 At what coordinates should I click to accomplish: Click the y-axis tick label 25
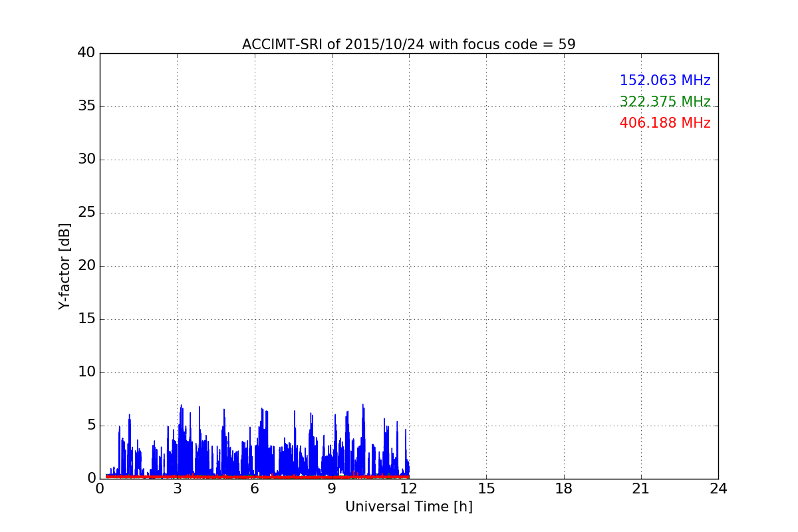(x=86, y=212)
